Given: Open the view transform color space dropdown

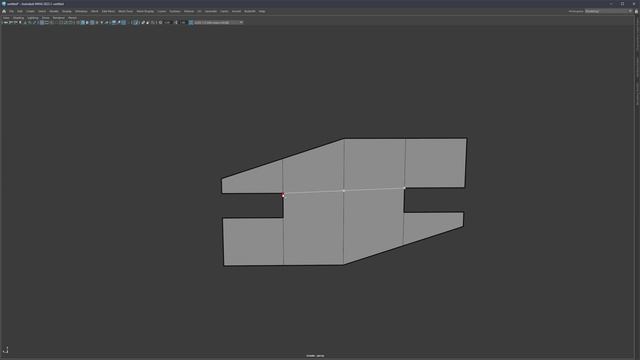Looking at the screenshot, I should (219, 22).
